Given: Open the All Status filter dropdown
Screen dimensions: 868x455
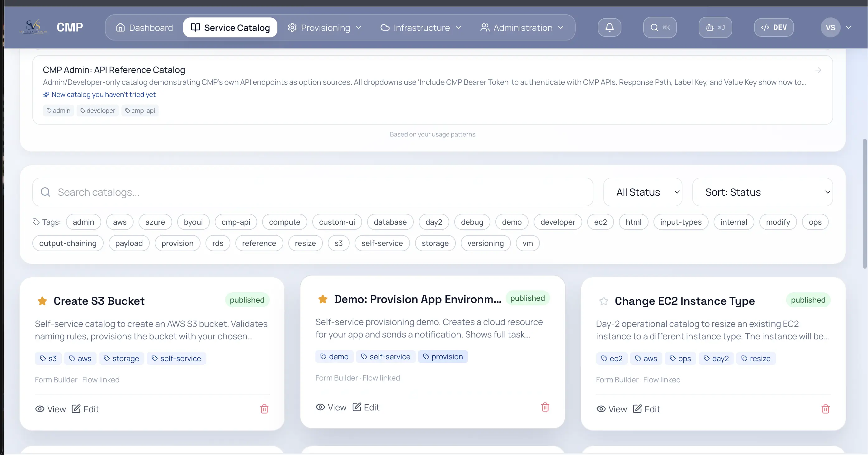Looking at the screenshot, I should click(x=643, y=192).
